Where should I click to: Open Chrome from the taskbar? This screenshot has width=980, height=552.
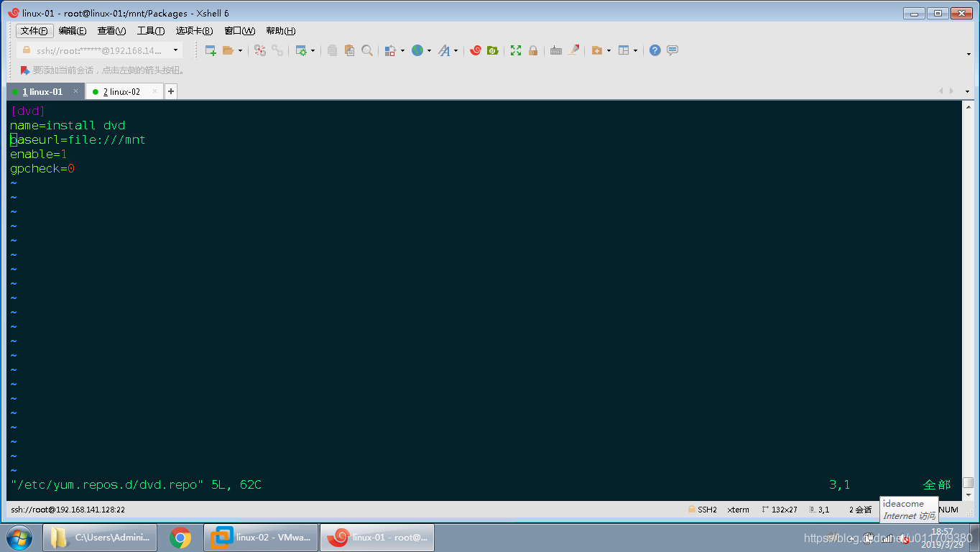pos(180,538)
